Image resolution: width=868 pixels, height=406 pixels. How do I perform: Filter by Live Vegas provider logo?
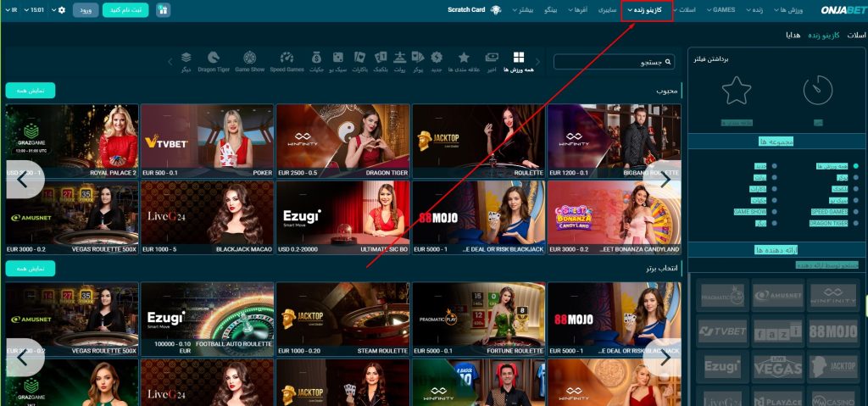click(778, 367)
